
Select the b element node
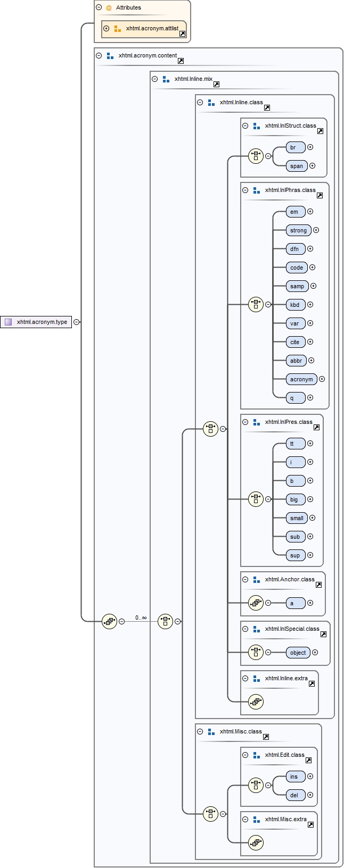pos(296,481)
